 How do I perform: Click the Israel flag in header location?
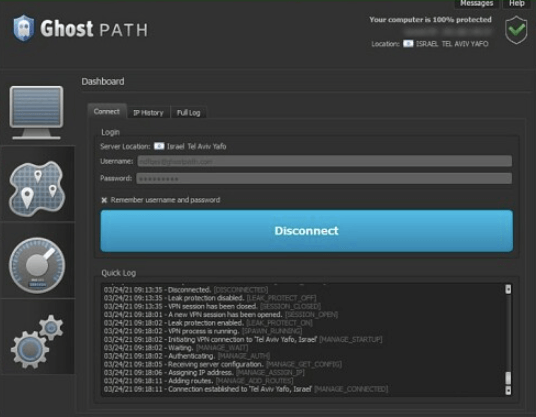pyautogui.click(x=408, y=44)
